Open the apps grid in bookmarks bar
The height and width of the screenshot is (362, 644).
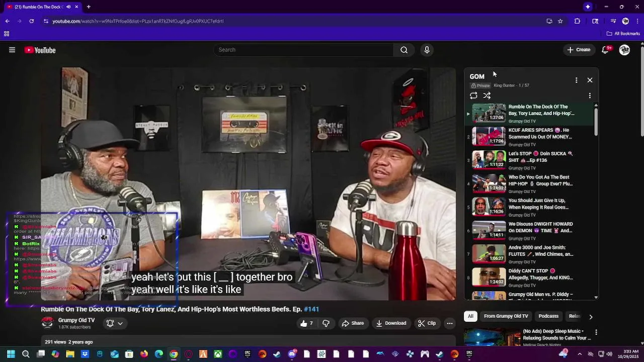[x=7, y=34]
